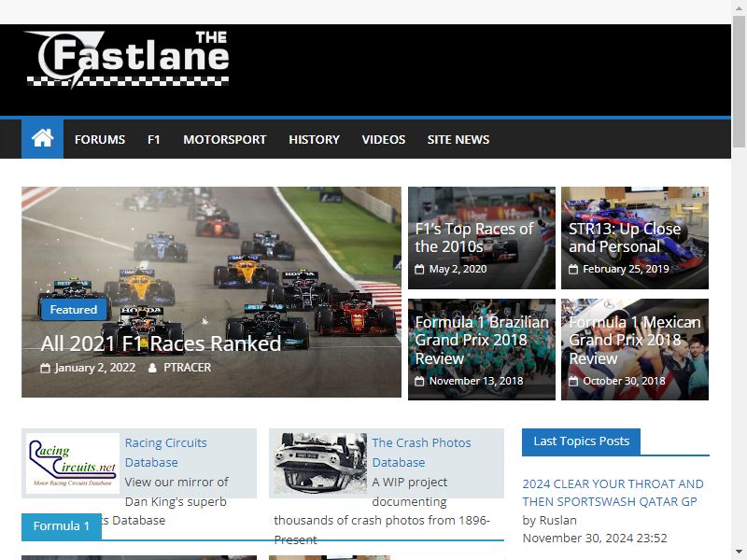This screenshot has width=747, height=560.
Task: Open the 2024 Clear Your Throat Qatar GP topic
Action: [x=613, y=493]
